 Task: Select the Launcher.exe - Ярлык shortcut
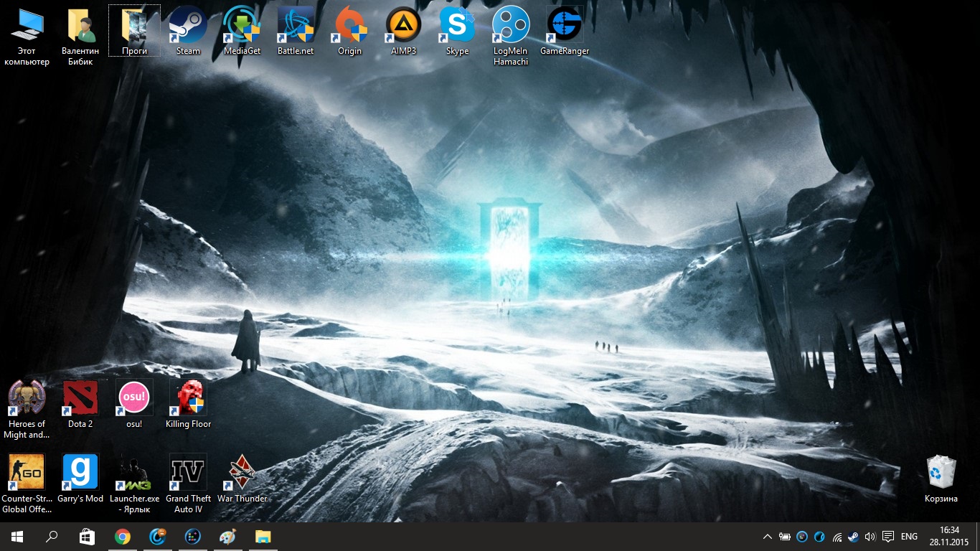(x=134, y=484)
